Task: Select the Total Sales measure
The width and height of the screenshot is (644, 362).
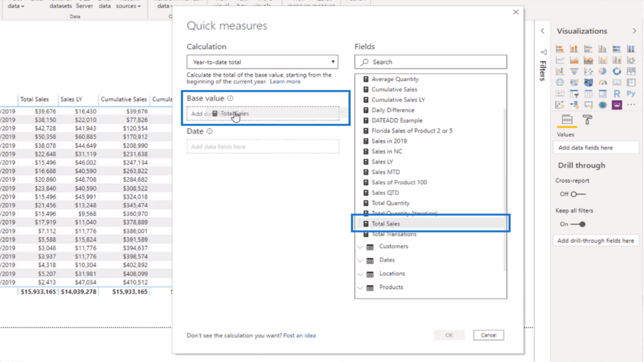Action: [x=430, y=224]
